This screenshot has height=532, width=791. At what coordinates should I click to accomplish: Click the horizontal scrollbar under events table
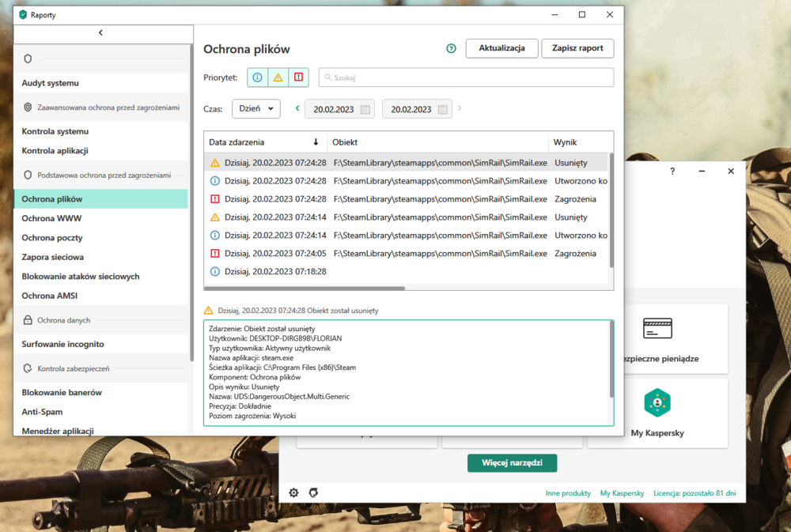(305, 289)
